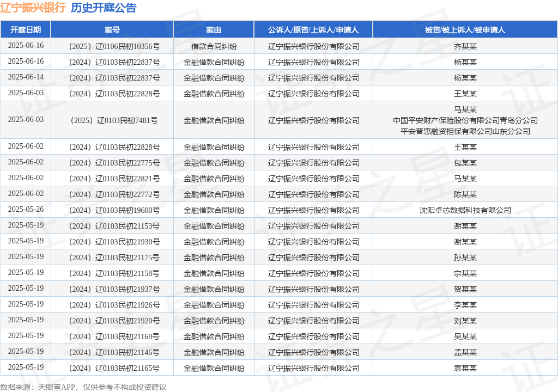Select case number (2024)辽0103民初21937号
This screenshot has width=558, height=392.
click(x=114, y=289)
